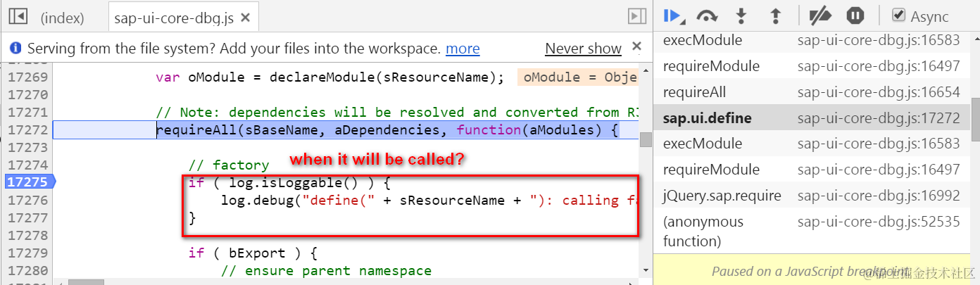Toggle the file navigator sidebar icon

[18, 16]
